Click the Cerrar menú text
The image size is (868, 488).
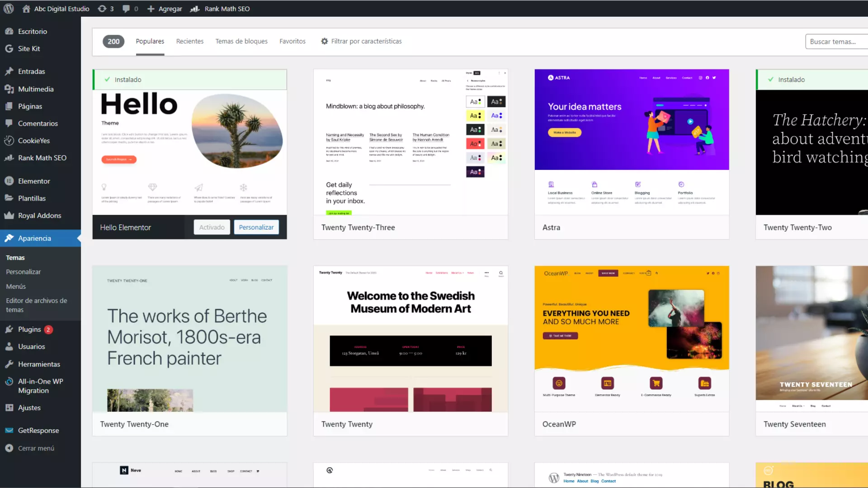(36, 448)
